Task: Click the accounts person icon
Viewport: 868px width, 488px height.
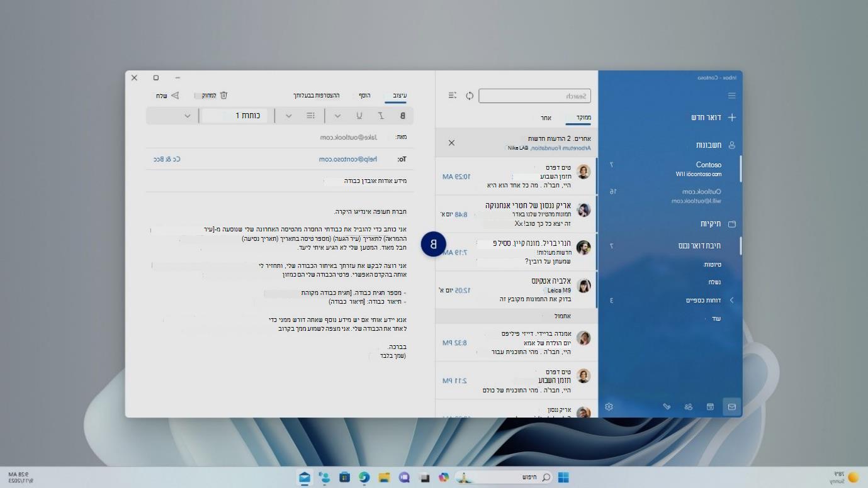Action: click(x=731, y=145)
